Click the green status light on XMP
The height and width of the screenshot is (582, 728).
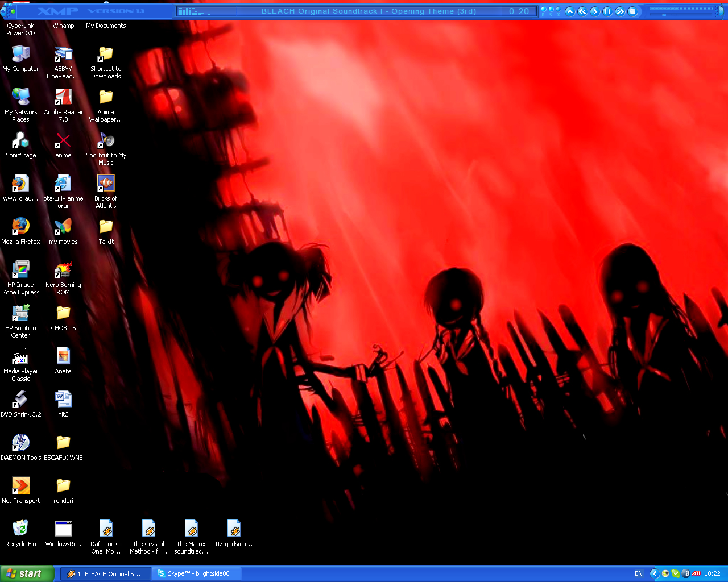tap(13, 11)
